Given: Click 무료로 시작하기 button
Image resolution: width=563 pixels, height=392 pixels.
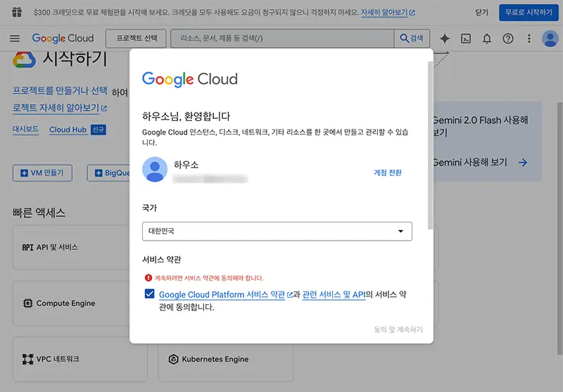Looking at the screenshot, I should click(x=529, y=12).
